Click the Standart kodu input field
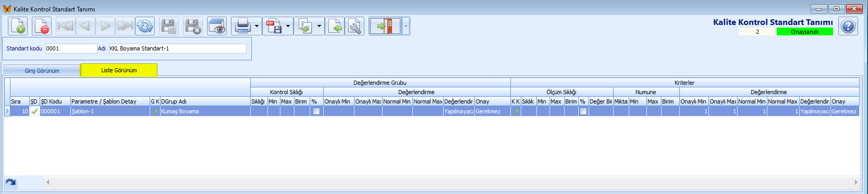The width and height of the screenshot is (868, 194). pos(71,48)
